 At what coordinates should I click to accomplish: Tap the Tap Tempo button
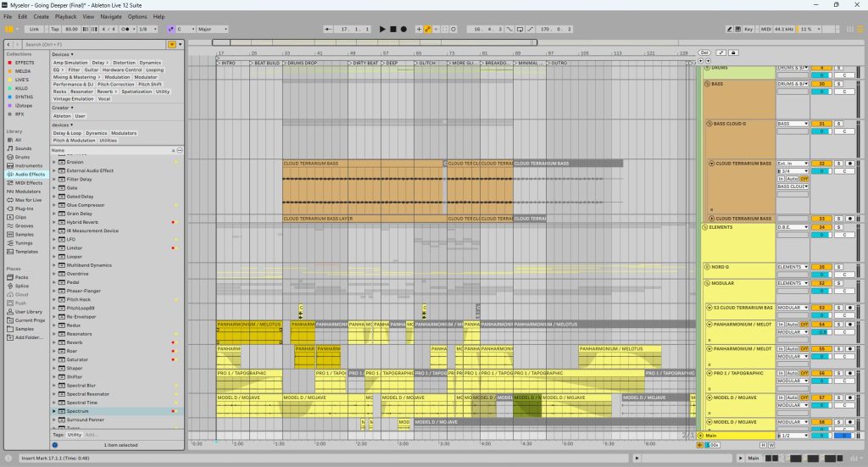(x=55, y=29)
